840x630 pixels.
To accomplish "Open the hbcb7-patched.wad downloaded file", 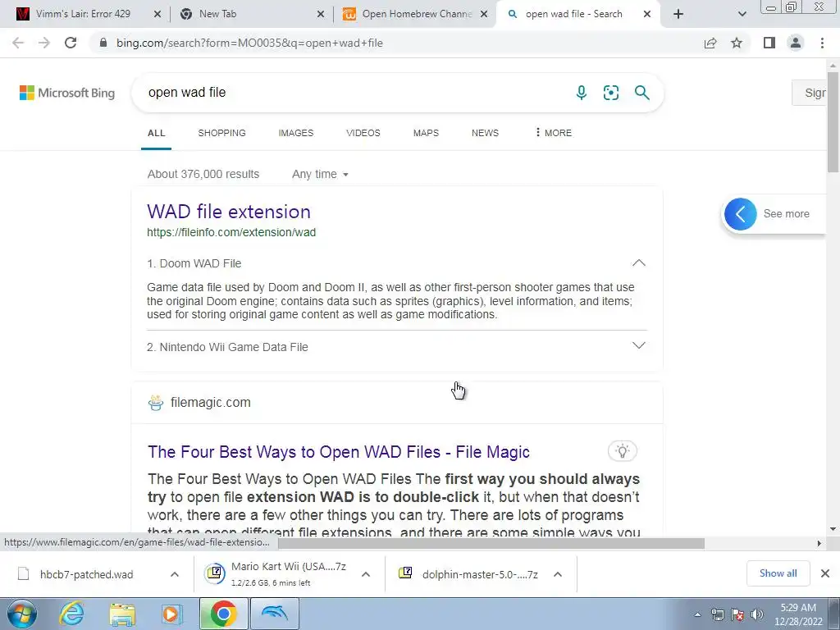I will click(85, 574).
